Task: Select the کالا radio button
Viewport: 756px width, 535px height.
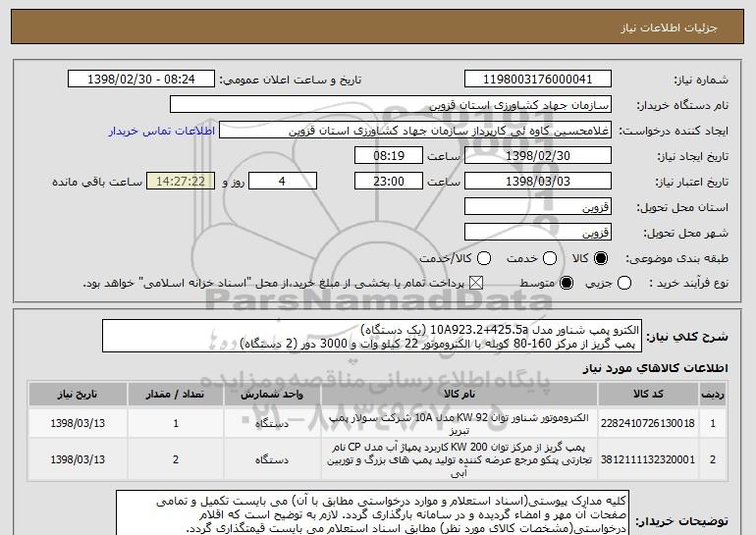Action: coord(601,259)
